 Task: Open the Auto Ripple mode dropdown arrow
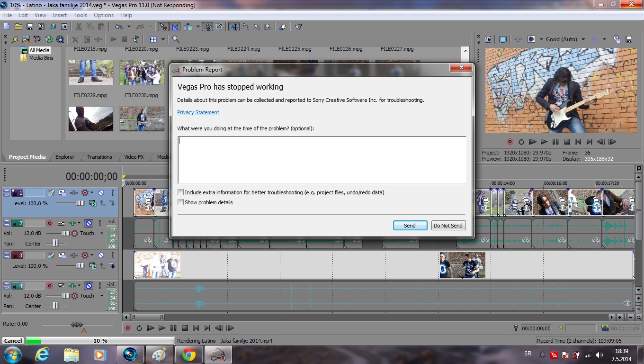(197, 27)
